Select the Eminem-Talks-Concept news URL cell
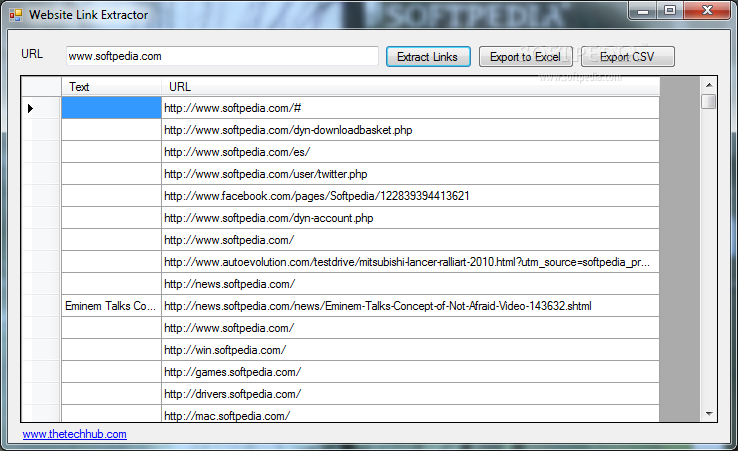This screenshot has width=738, height=451. [410, 306]
